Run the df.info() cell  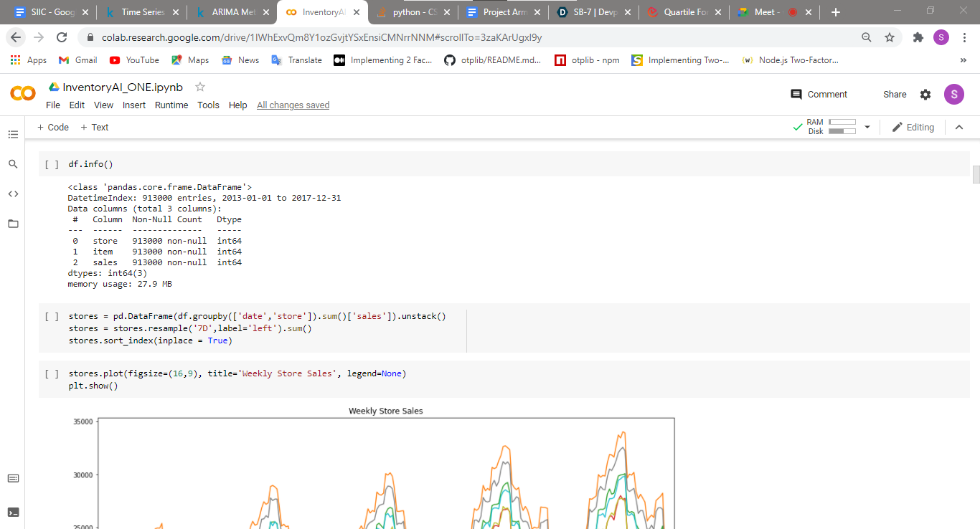(x=52, y=164)
